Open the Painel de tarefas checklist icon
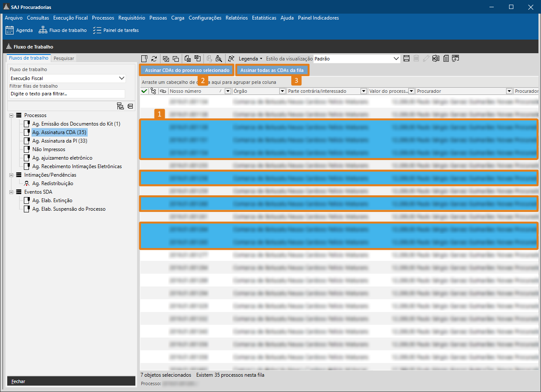 (x=116, y=30)
